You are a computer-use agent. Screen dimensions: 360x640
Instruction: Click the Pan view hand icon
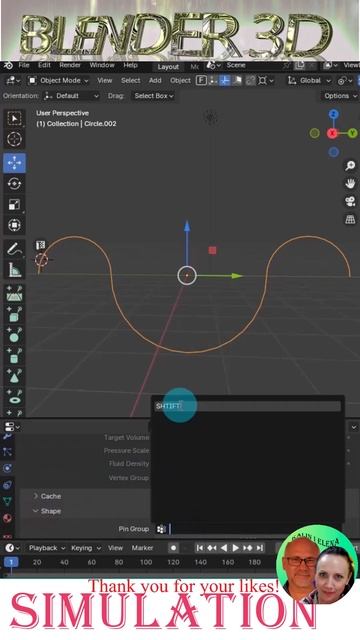pyautogui.click(x=350, y=183)
